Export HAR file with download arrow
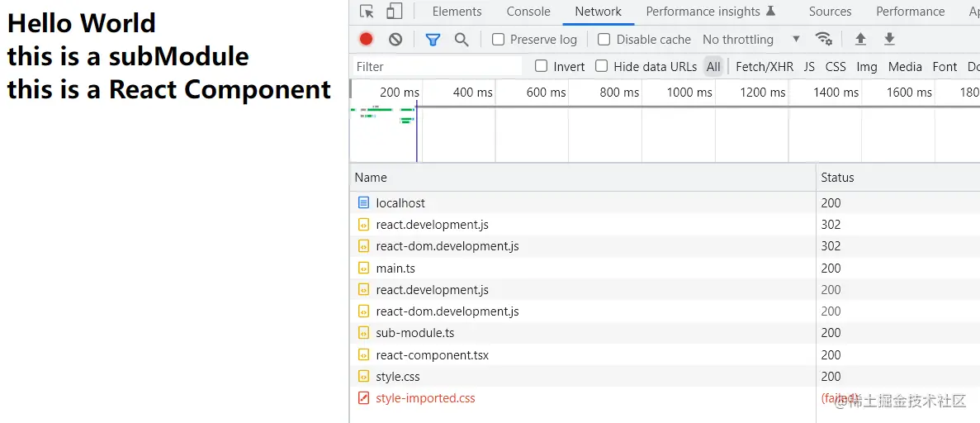The width and height of the screenshot is (980, 423). [889, 39]
